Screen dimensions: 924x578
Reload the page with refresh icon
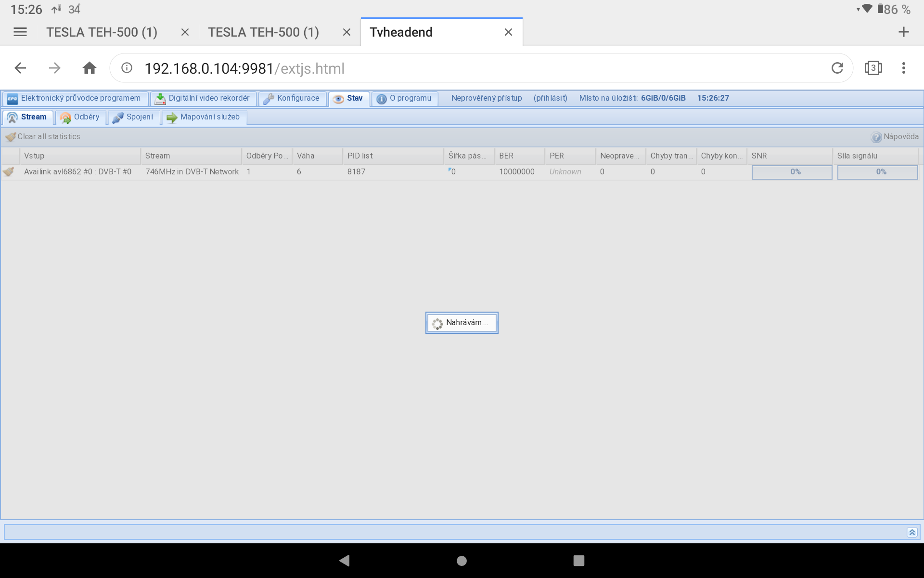pyautogui.click(x=837, y=68)
